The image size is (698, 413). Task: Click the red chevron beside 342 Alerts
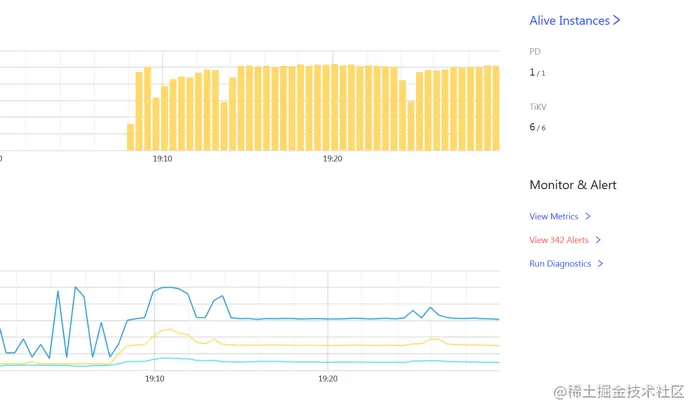click(x=598, y=240)
